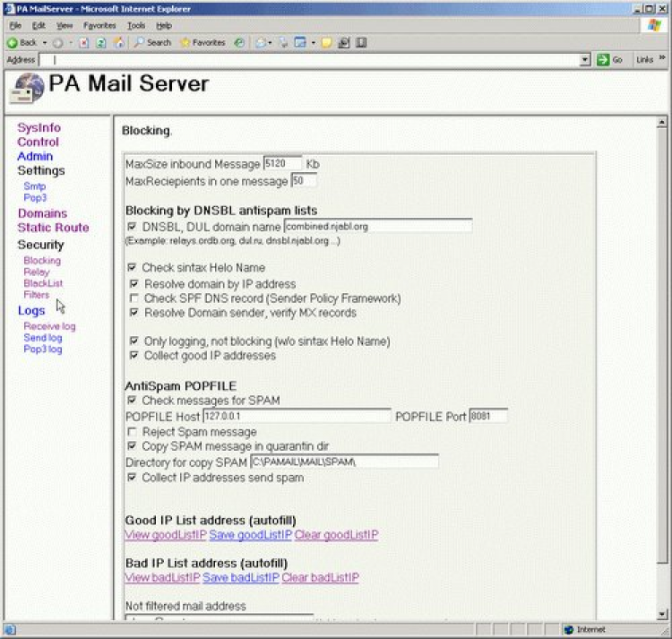Toggle Collect IP addresses send spam

132,478
